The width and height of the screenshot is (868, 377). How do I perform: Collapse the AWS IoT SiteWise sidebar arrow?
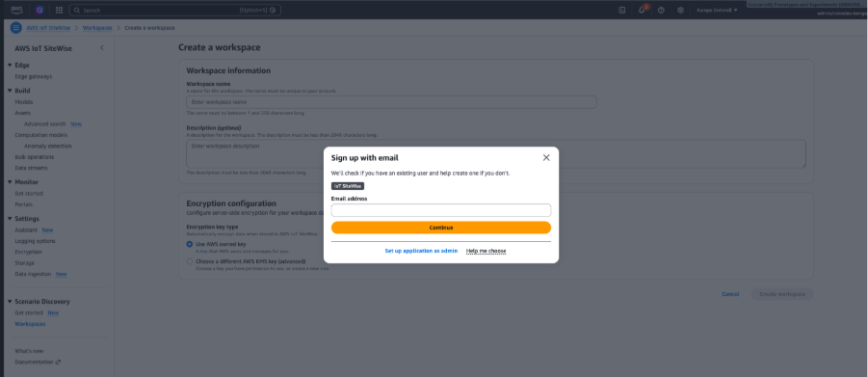tap(102, 48)
